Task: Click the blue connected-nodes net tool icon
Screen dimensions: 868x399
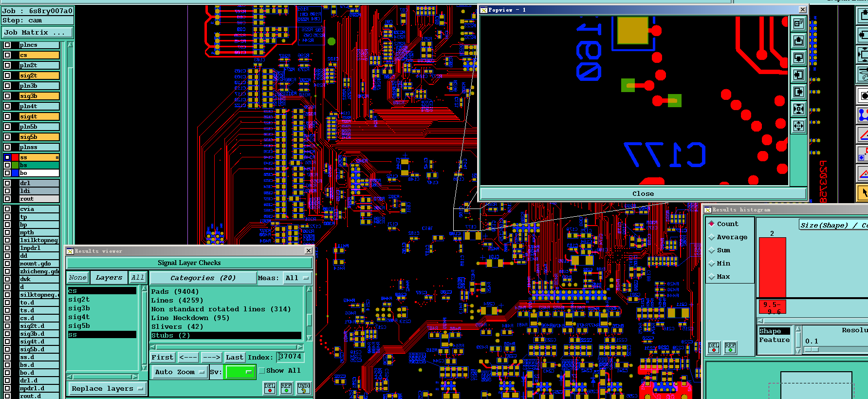Action: [863, 115]
